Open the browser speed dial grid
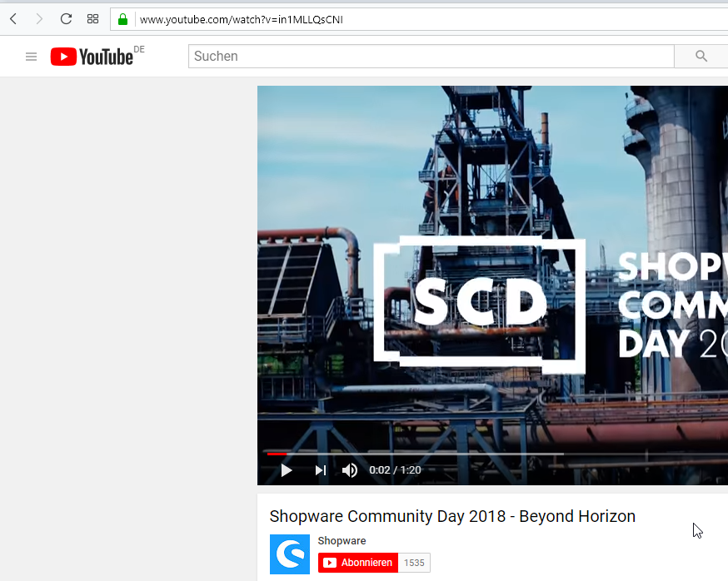The height and width of the screenshot is (581, 728). click(x=92, y=19)
